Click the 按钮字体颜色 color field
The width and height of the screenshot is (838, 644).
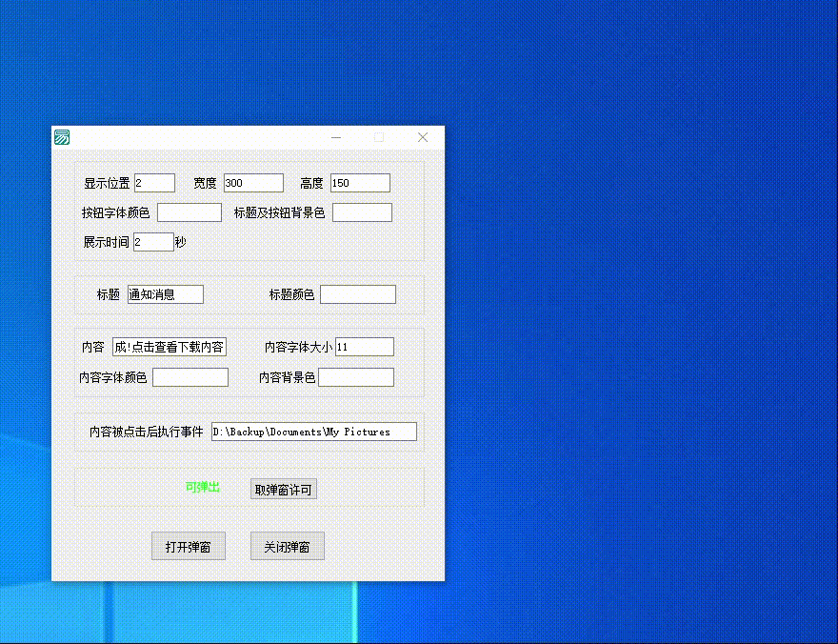click(x=190, y=212)
